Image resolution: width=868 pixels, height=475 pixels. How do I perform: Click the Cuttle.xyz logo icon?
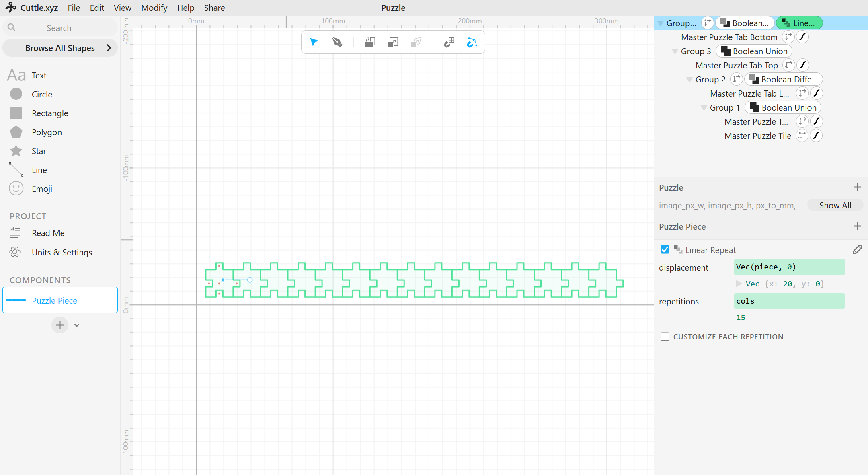point(11,7)
